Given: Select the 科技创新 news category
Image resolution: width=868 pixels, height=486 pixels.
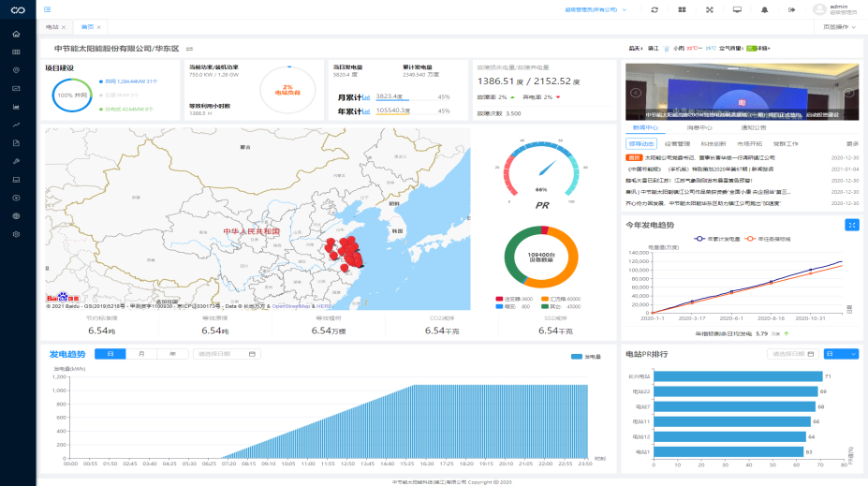Looking at the screenshot, I should [x=713, y=144].
